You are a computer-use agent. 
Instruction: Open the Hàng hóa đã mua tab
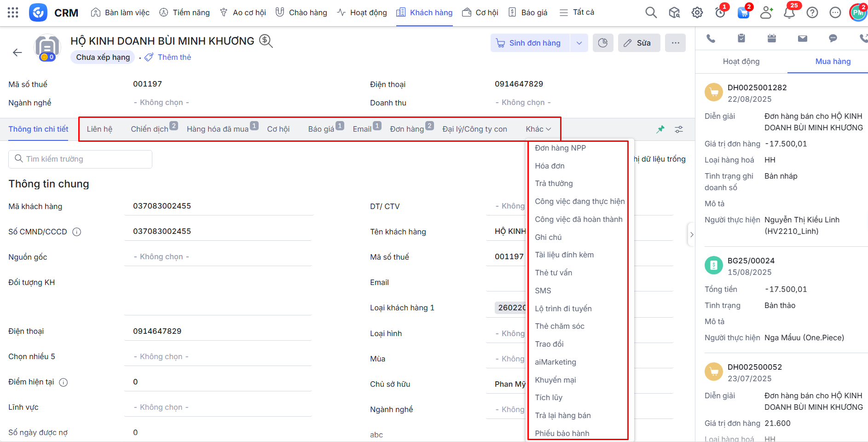[x=218, y=129]
